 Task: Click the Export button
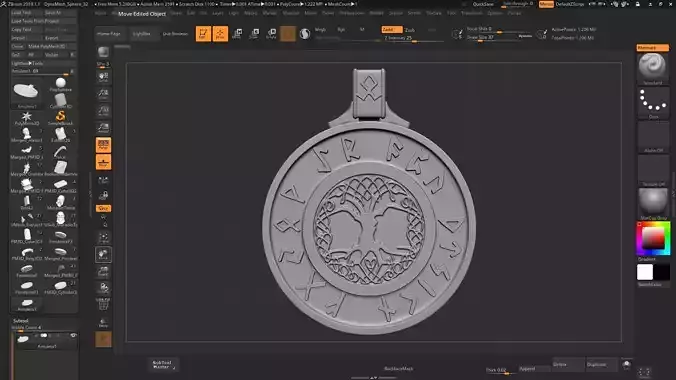click(60, 38)
